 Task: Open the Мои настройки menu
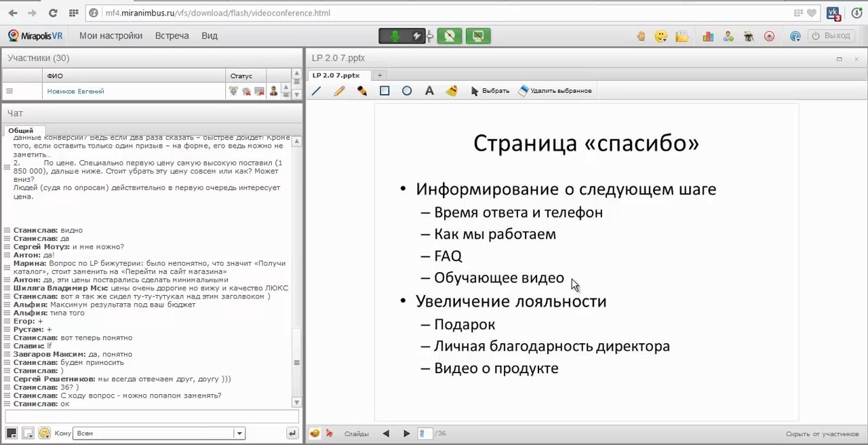(x=111, y=35)
